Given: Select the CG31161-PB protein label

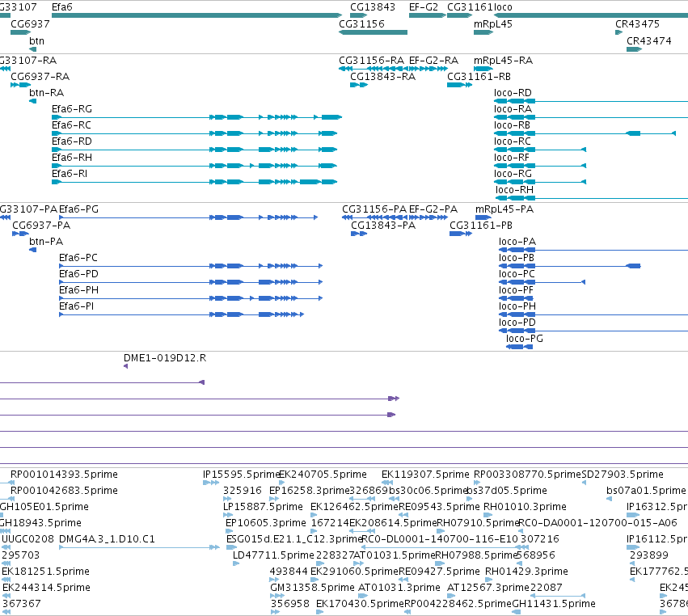Looking at the screenshot, I should tap(481, 226).
